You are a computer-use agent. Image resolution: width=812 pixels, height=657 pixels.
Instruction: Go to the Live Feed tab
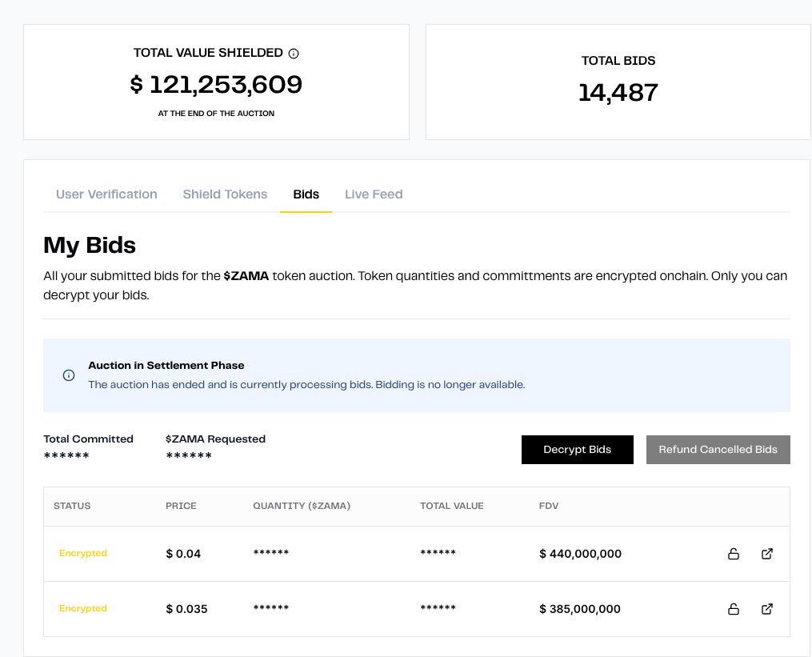(374, 194)
